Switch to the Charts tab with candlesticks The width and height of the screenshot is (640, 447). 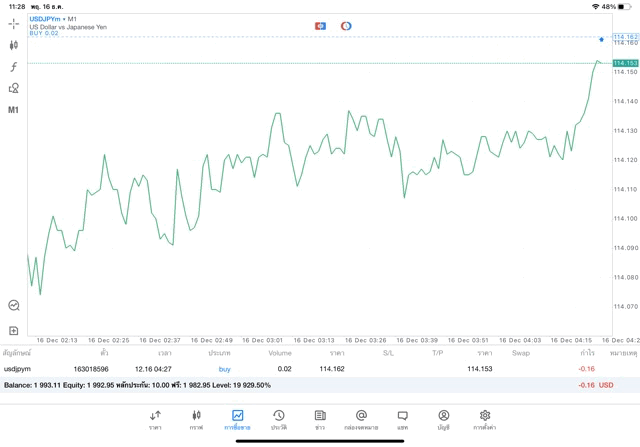tap(196, 418)
